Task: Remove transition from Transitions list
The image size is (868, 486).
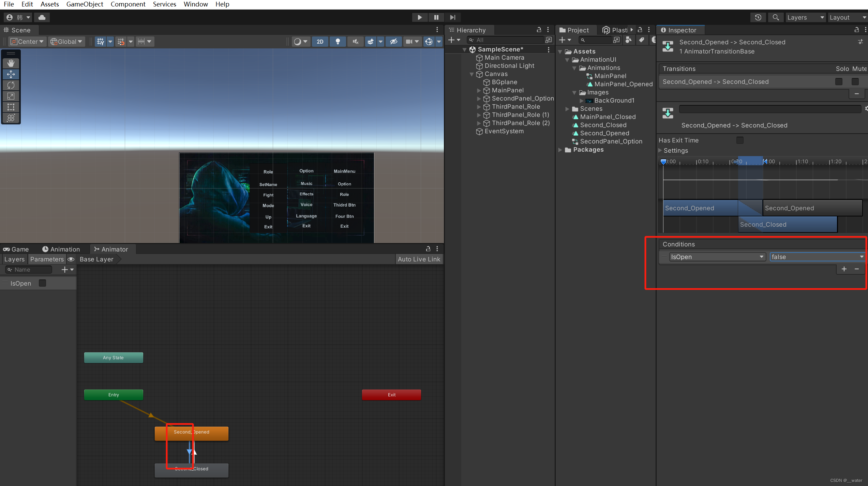Action: 857,94
